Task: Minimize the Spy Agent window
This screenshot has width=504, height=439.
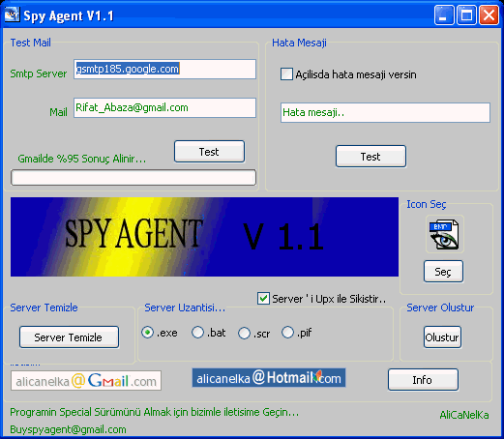Action: click(444, 15)
